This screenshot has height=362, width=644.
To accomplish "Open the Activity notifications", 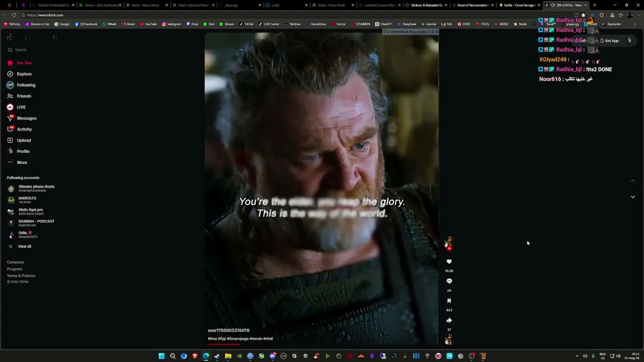I will tap(20, 129).
